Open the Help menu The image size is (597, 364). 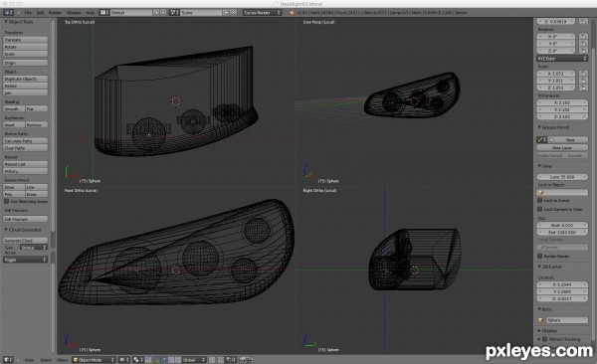(90, 13)
